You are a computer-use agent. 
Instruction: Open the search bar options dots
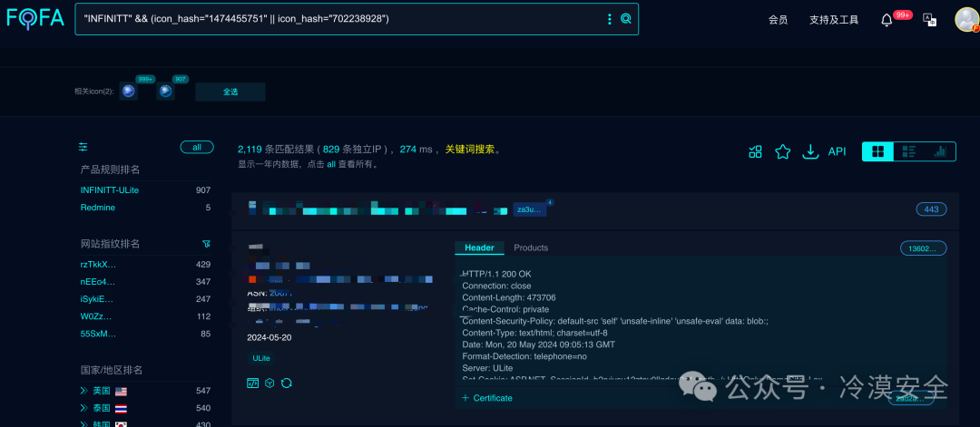point(610,19)
